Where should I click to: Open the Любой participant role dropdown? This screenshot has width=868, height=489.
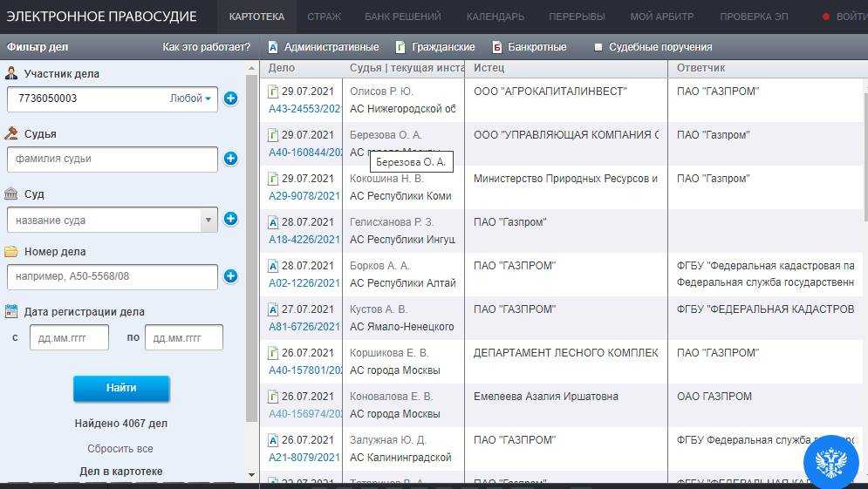190,98
